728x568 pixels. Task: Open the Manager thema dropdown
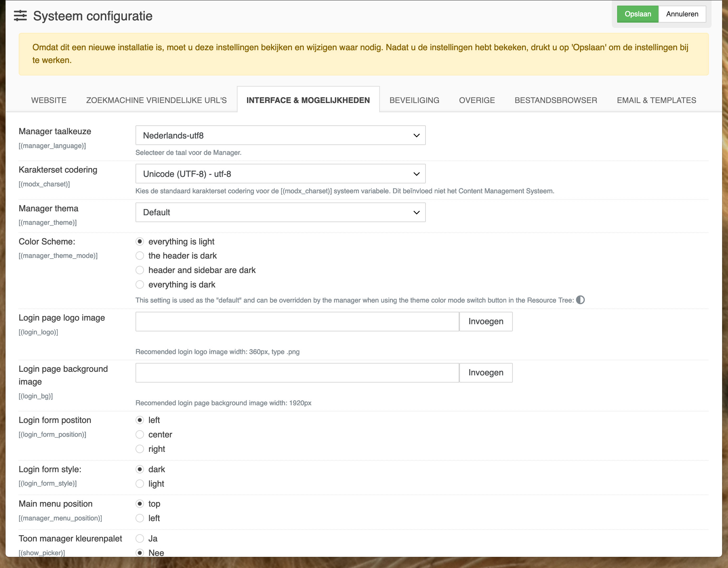click(280, 212)
